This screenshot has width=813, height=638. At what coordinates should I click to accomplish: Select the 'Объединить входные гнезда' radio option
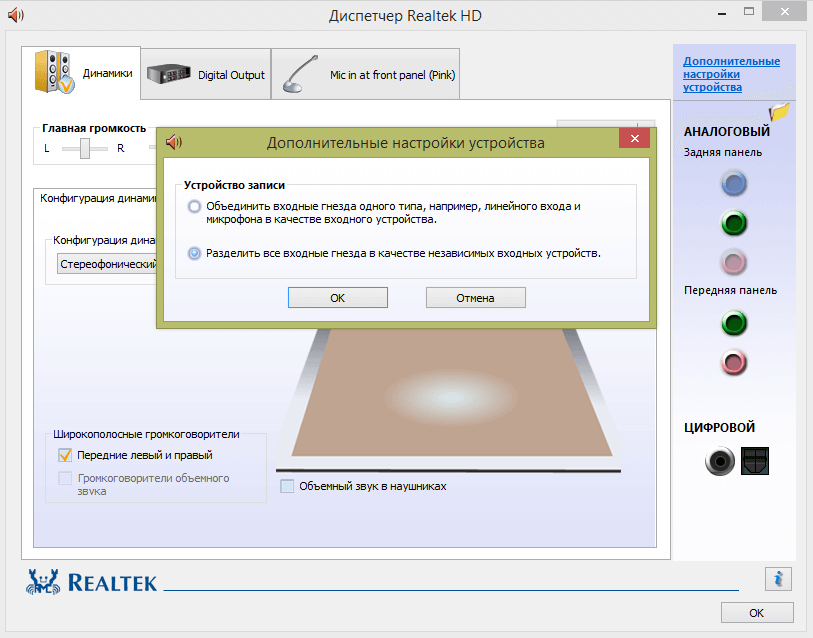coord(194,206)
